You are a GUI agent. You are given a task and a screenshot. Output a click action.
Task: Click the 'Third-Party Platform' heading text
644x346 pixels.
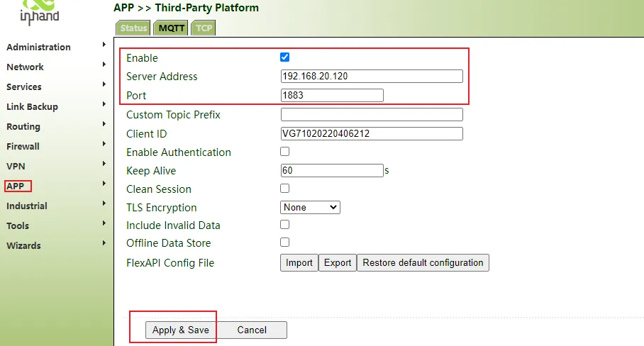click(206, 8)
